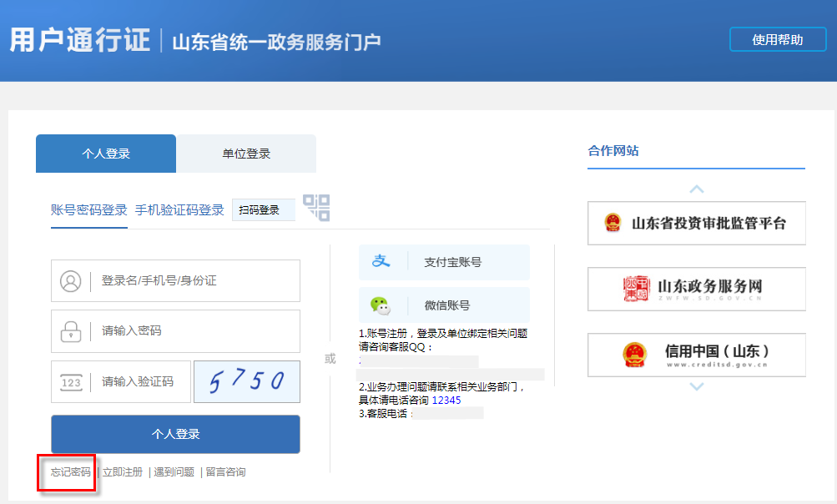The height and width of the screenshot is (504, 837).
Task: Focus the 请输入密码 password field
Action: point(196,331)
